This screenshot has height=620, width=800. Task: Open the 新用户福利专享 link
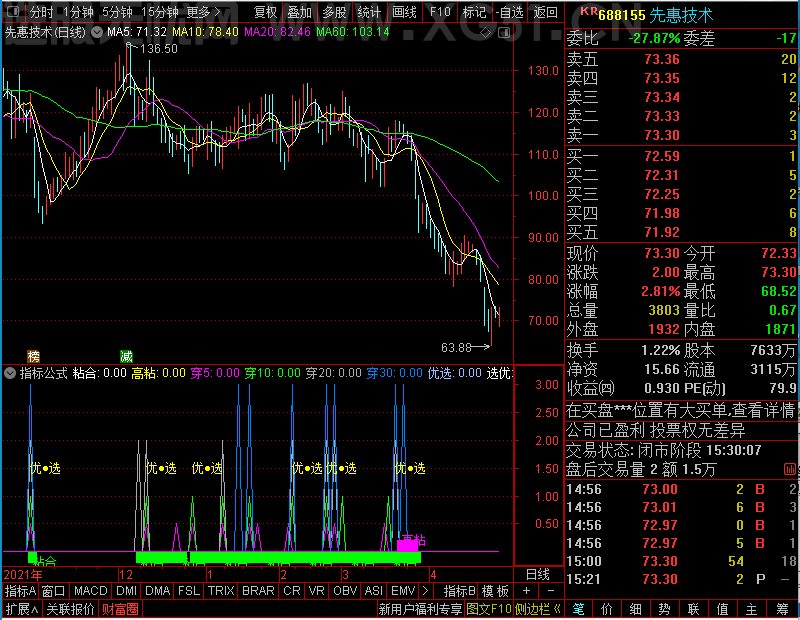(420, 609)
